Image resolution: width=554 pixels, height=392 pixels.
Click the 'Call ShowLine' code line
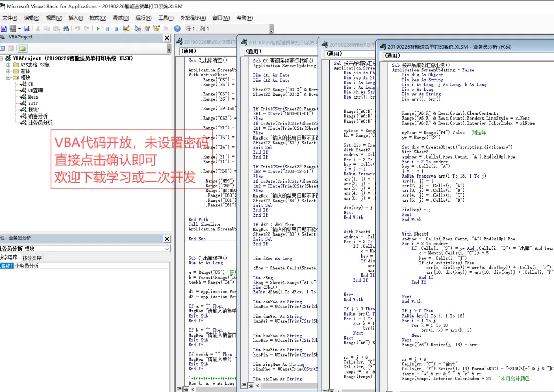coord(204,224)
